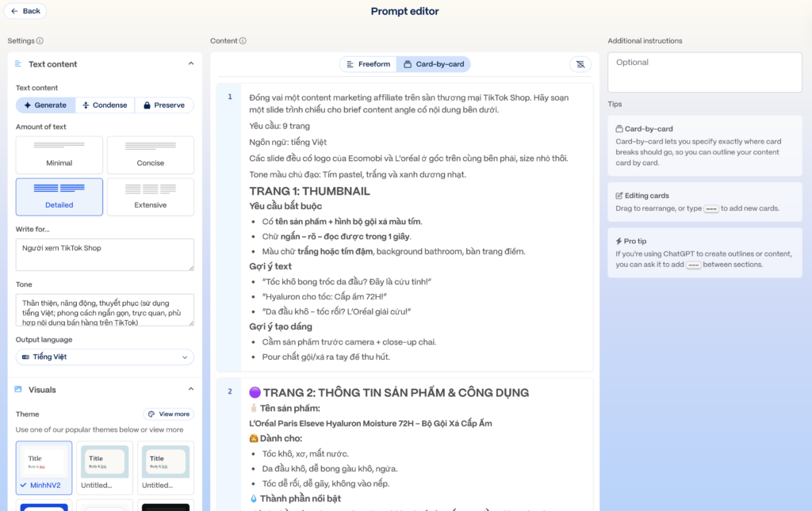This screenshot has height=511, width=812.
Task: Choose the Extensive text amount option
Action: click(x=151, y=197)
